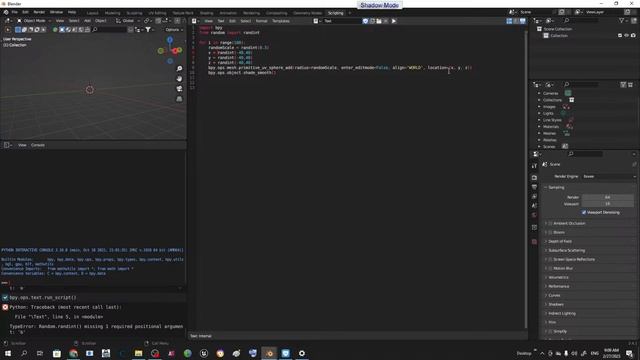Click the text datablock name field Text
This screenshot has width=640, height=360.
342,21
